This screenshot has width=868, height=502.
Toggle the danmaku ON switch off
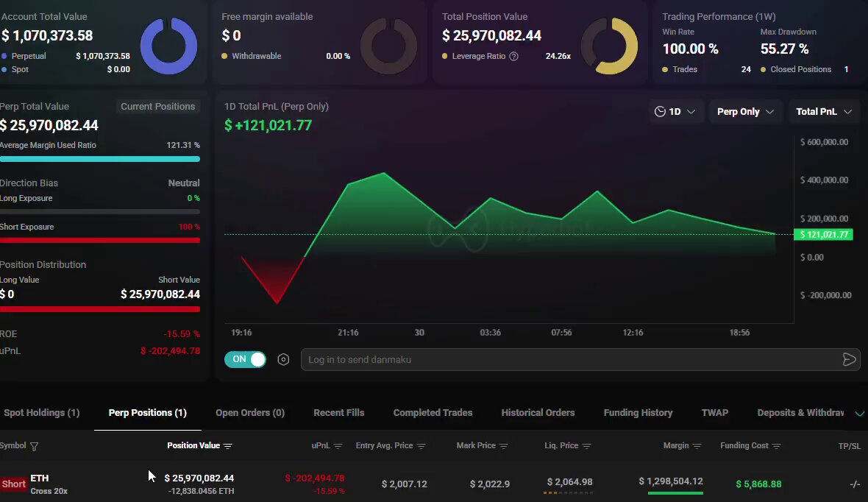pos(245,360)
